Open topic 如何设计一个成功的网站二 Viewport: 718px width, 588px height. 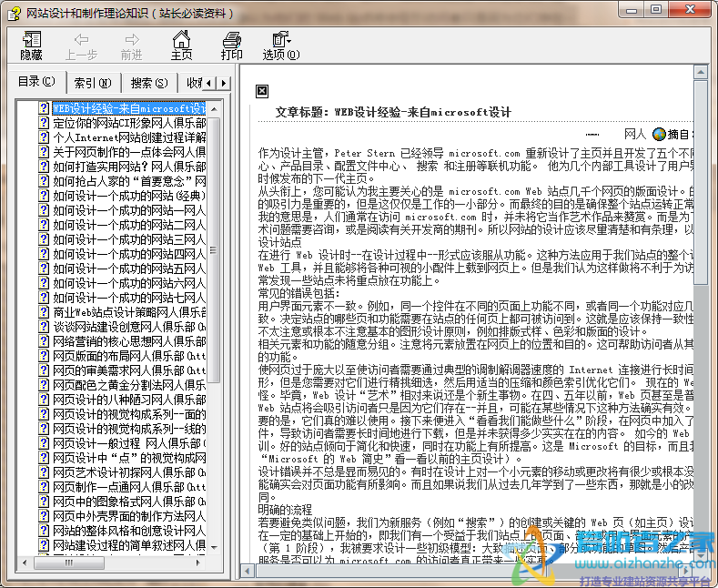click(x=129, y=225)
